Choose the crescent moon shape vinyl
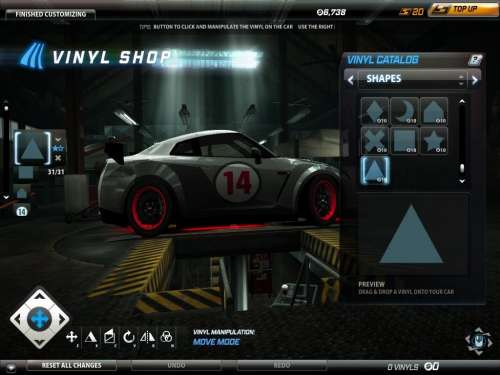 pos(404,111)
